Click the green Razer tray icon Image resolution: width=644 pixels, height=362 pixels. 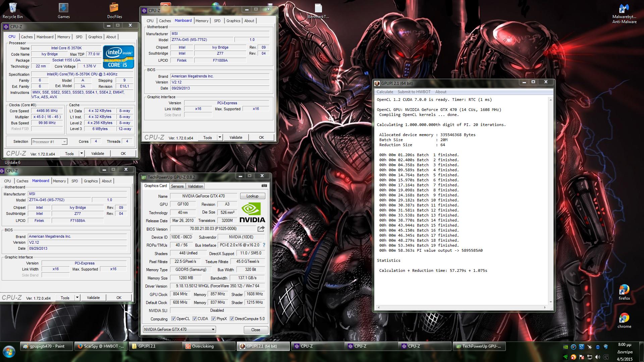pos(565,357)
